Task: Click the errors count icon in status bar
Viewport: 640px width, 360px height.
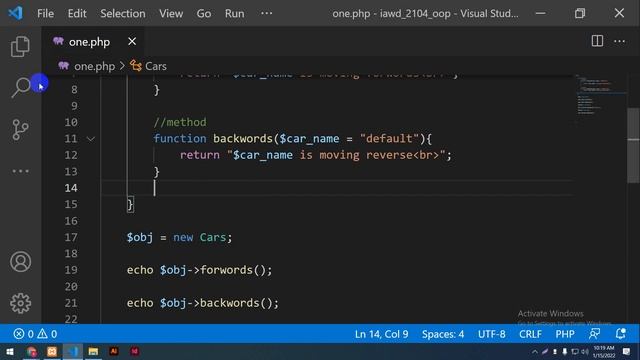Action: tap(19, 334)
